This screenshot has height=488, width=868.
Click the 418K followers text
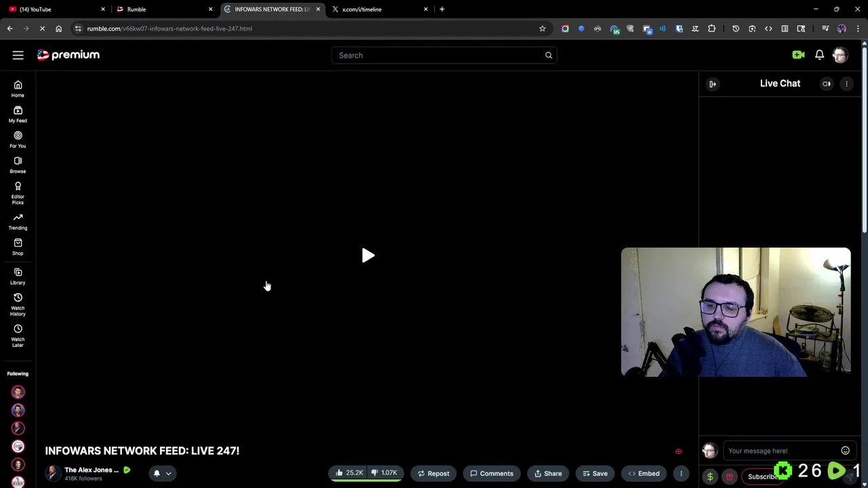click(83, 479)
